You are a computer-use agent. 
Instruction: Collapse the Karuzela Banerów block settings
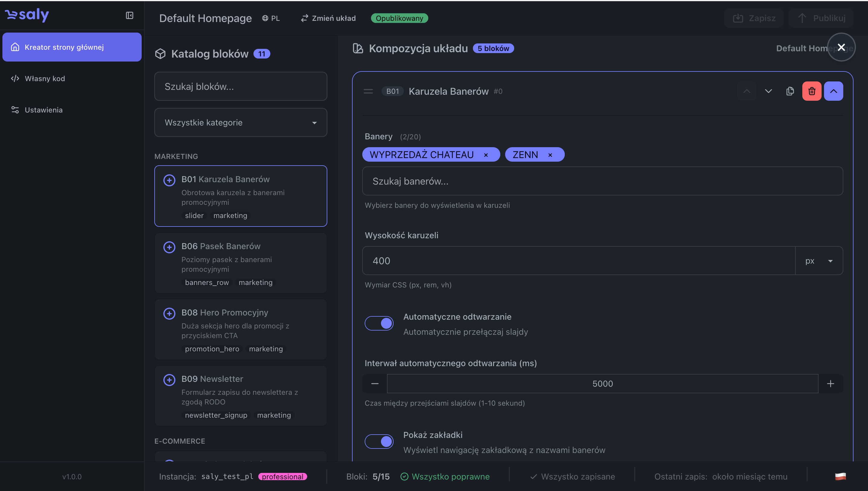point(833,91)
